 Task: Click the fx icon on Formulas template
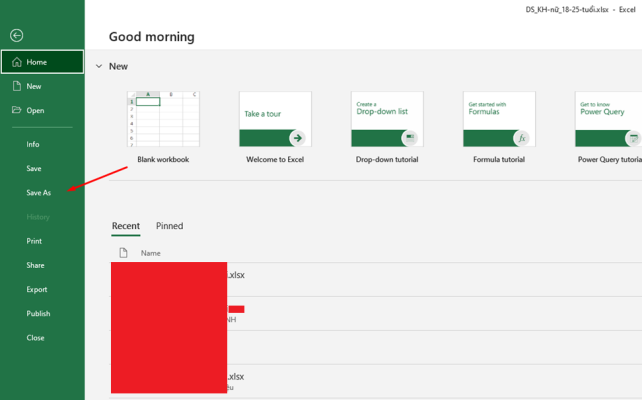[x=522, y=138]
